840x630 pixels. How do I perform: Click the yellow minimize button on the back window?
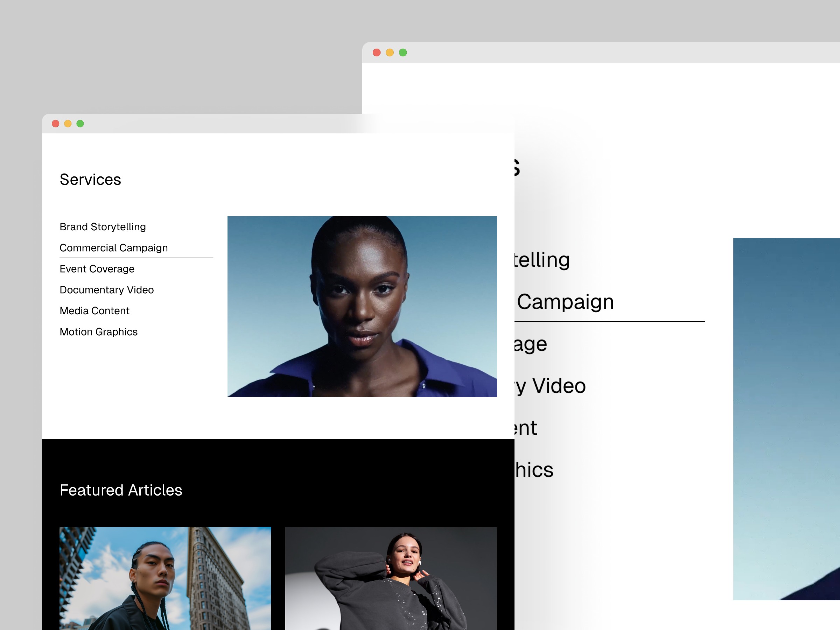pos(390,52)
